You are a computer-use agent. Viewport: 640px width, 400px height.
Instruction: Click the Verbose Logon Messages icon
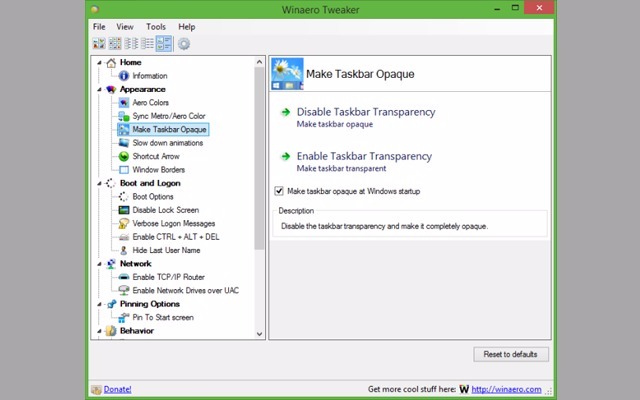click(x=124, y=224)
